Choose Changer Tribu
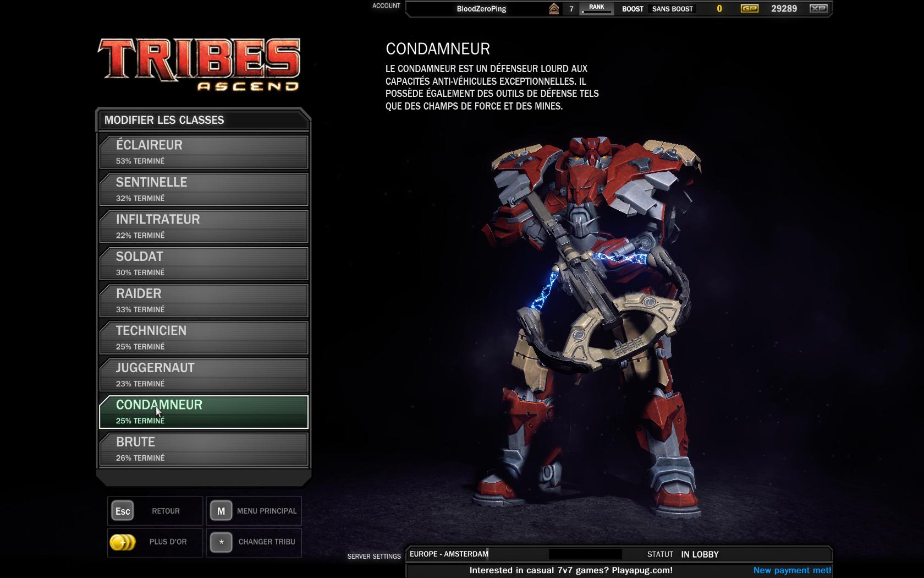This screenshot has width=924, height=578. (267, 542)
